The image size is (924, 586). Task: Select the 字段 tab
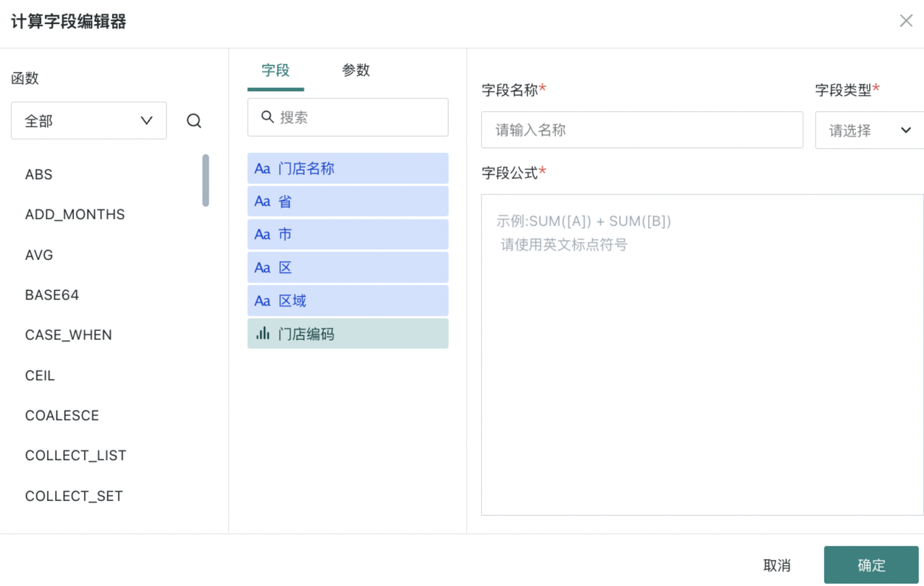tap(275, 70)
